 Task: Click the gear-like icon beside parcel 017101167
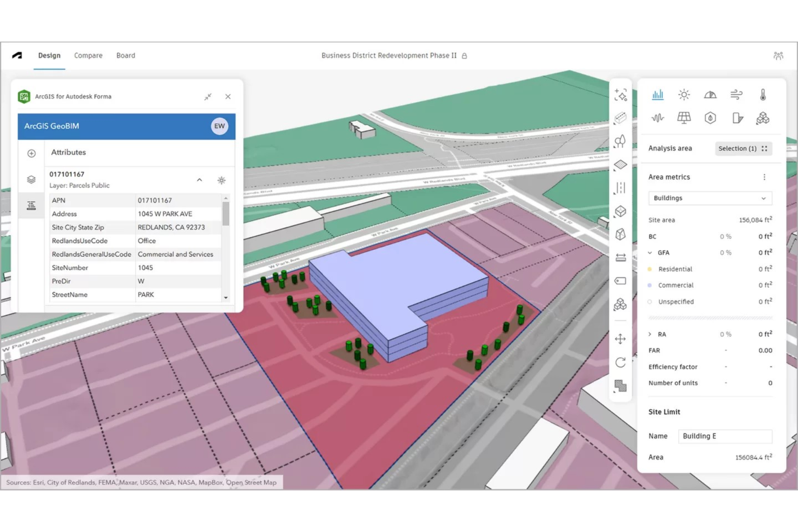point(221,180)
